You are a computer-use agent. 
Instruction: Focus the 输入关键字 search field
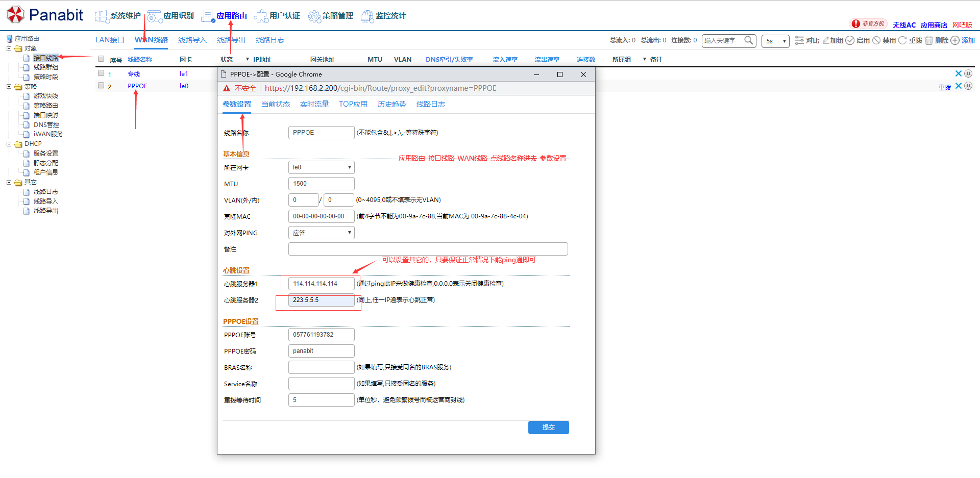click(723, 41)
